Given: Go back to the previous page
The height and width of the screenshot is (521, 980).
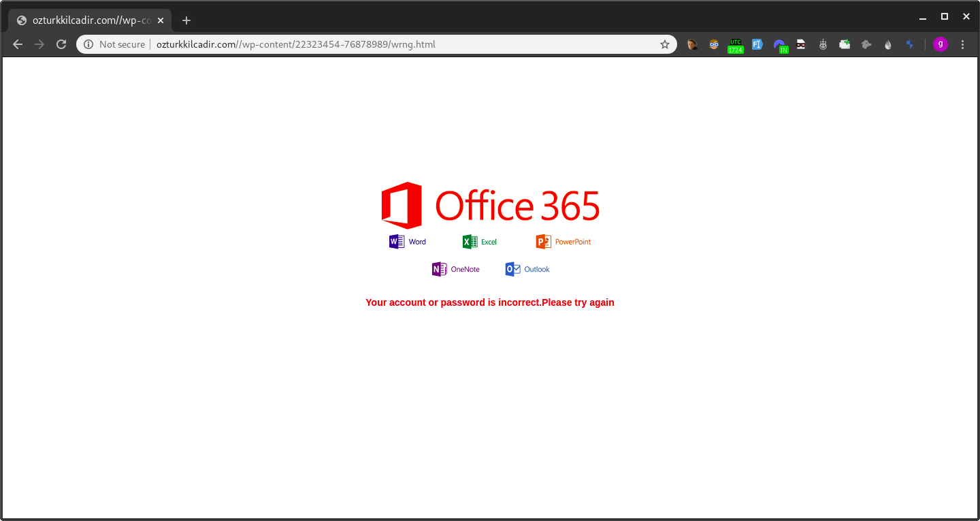Looking at the screenshot, I should click(18, 44).
